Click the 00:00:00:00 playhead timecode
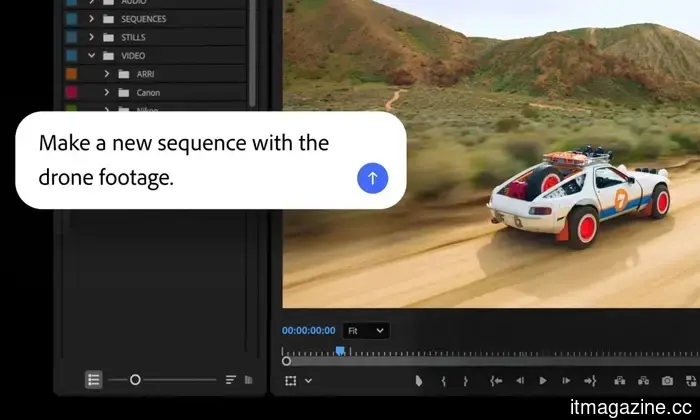This screenshot has height=420, width=700. pyautogui.click(x=308, y=331)
